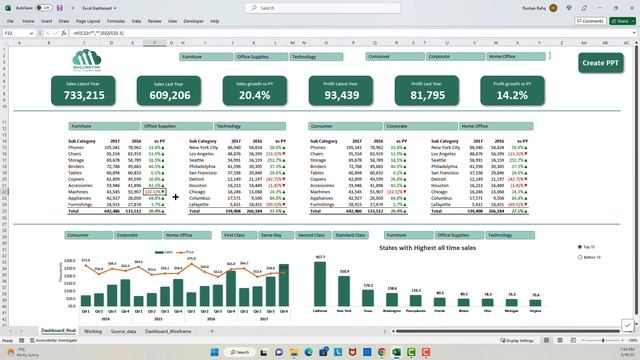Click the 733,215 Sales Latest Year card
Image resolution: width=640 pixels, height=360 pixels.
(83, 90)
